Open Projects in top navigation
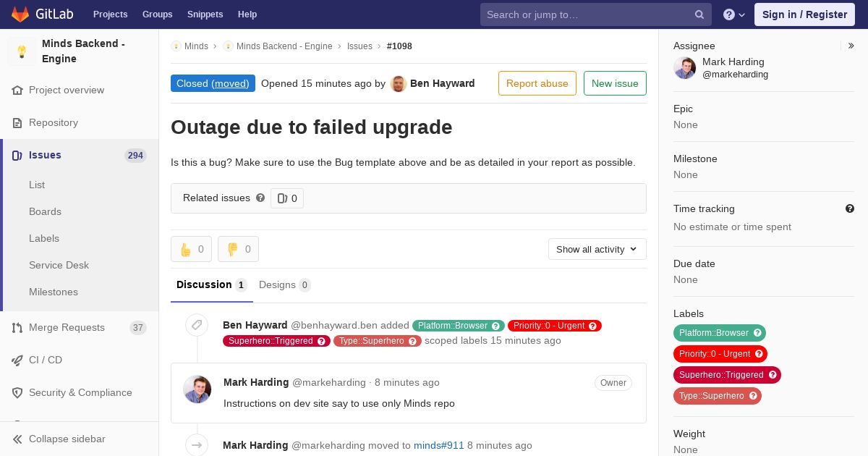 [x=111, y=14]
